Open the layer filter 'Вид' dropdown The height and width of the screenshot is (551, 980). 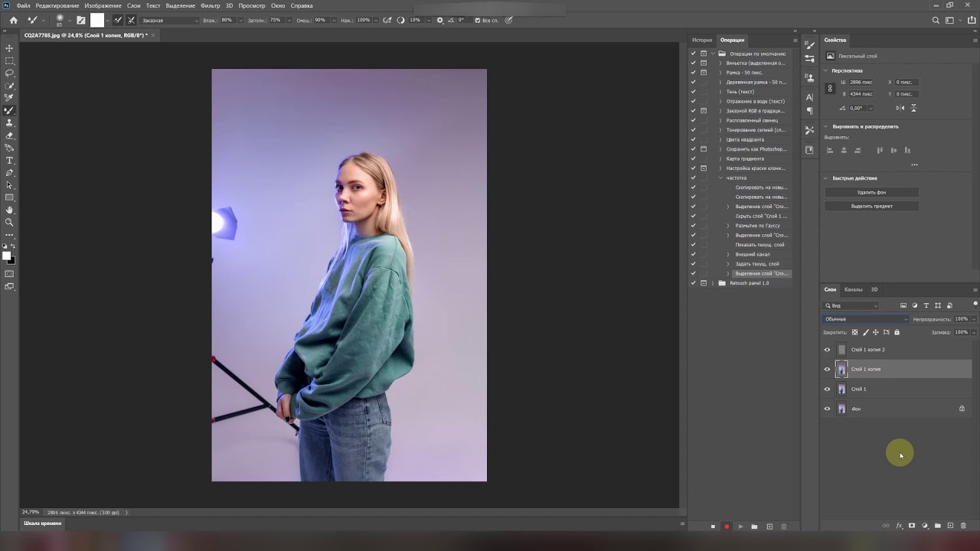[851, 306]
